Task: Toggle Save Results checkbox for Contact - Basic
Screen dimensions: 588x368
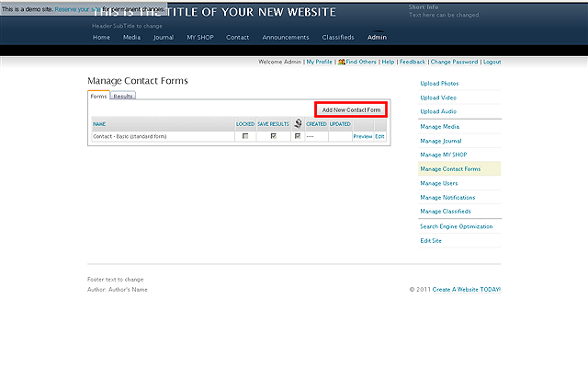Action: [273, 136]
